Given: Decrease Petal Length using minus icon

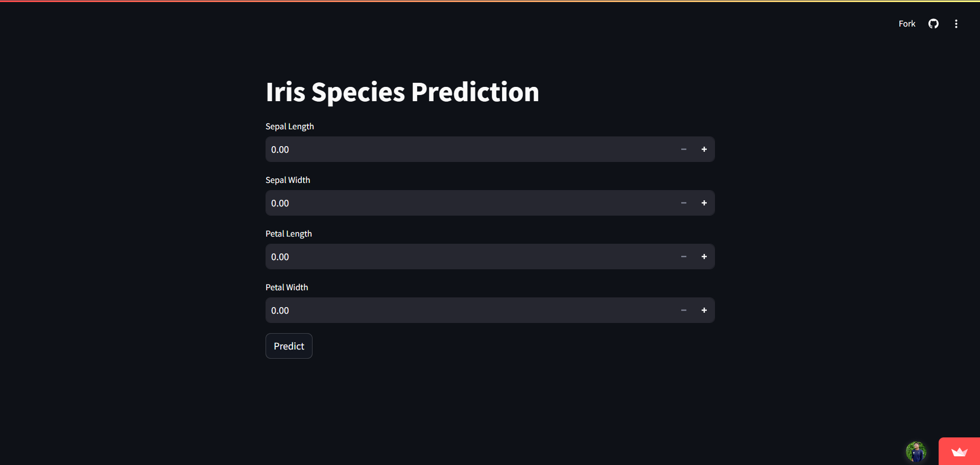Looking at the screenshot, I should (x=684, y=257).
